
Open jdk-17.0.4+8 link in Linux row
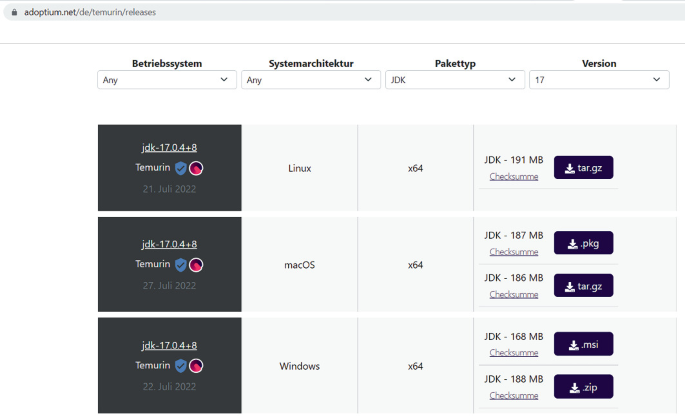169,147
